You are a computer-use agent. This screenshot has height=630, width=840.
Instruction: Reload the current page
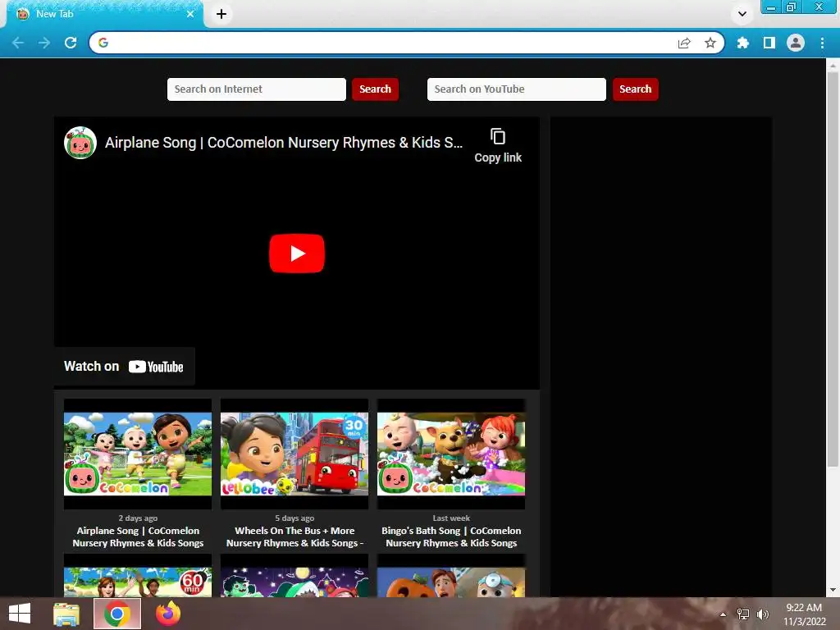pos(71,43)
